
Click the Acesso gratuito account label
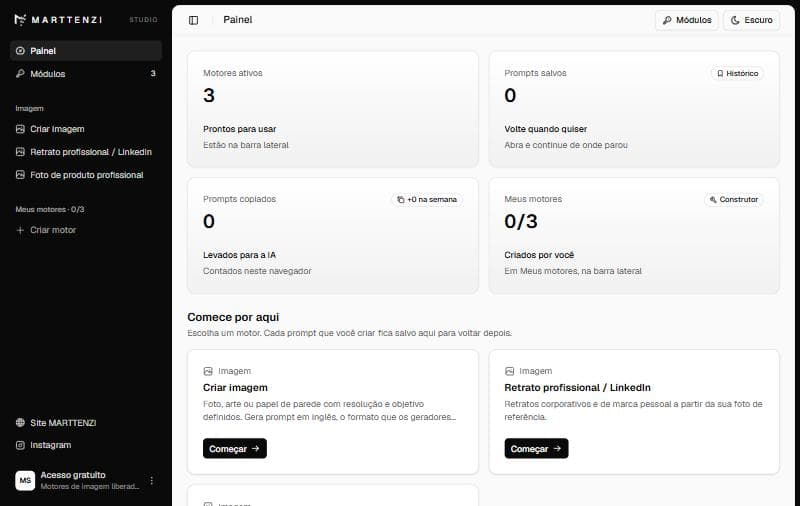pyautogui.click(x=73, y=475)
